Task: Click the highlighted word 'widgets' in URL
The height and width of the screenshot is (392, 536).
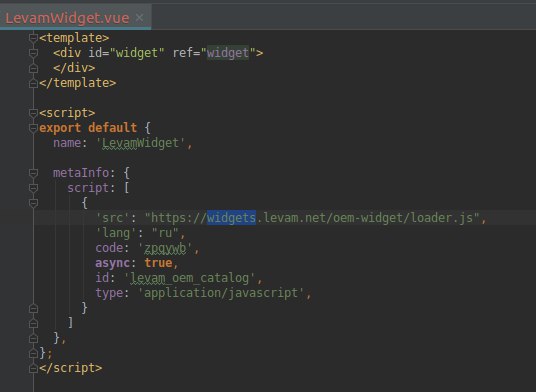Action: 231,218
